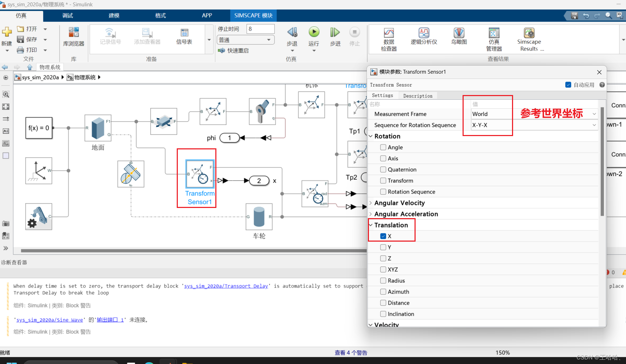Viewport: 626px width, 364px height.
Task: Collapse the Rotation section
Action: coord(371,136)
